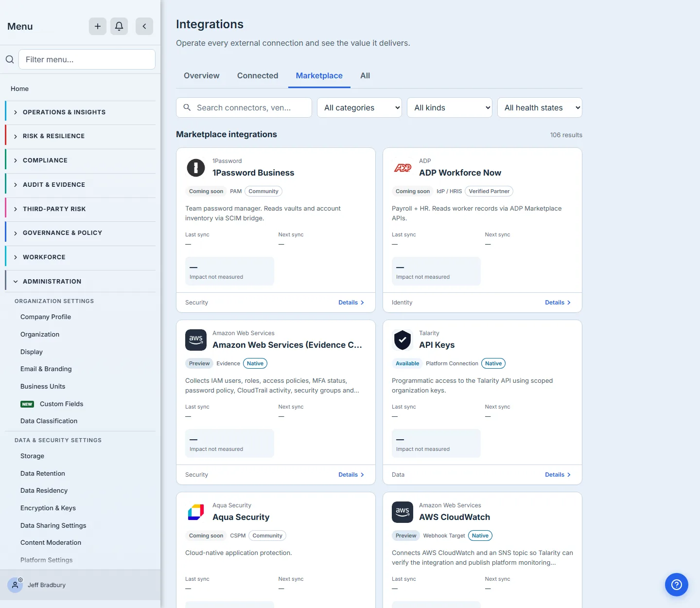View Details for Amazon Web Services Evidence

pyautogui.click(x=351, y=475)
